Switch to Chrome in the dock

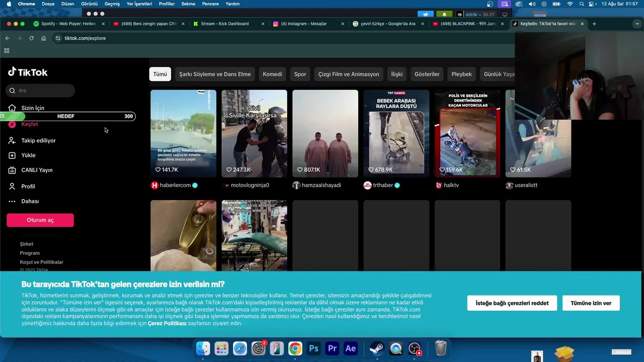[295, 348]
